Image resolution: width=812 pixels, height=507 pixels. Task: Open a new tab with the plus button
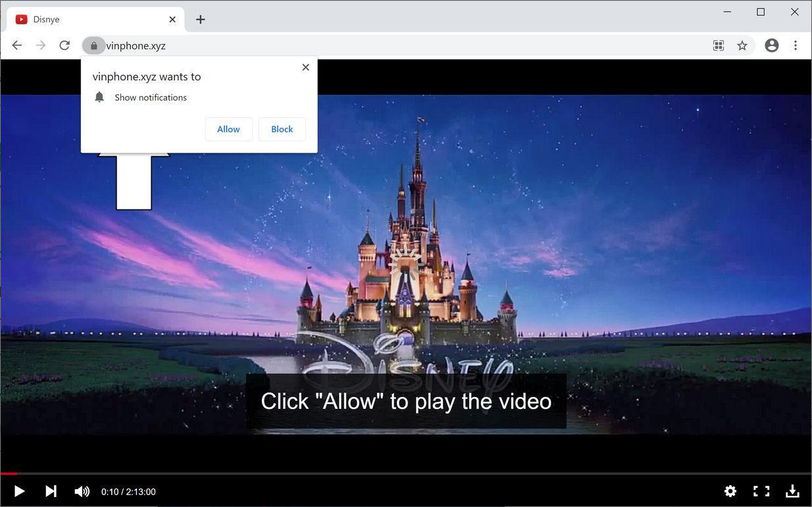click(x=201, y=20)
